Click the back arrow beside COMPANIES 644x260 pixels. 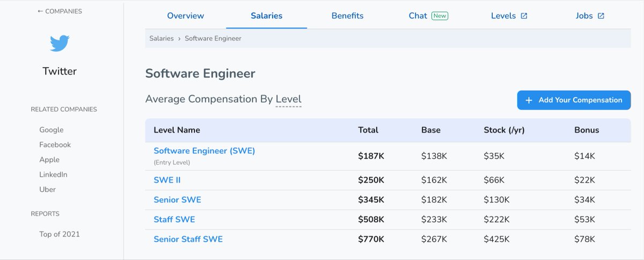[40, 11]
